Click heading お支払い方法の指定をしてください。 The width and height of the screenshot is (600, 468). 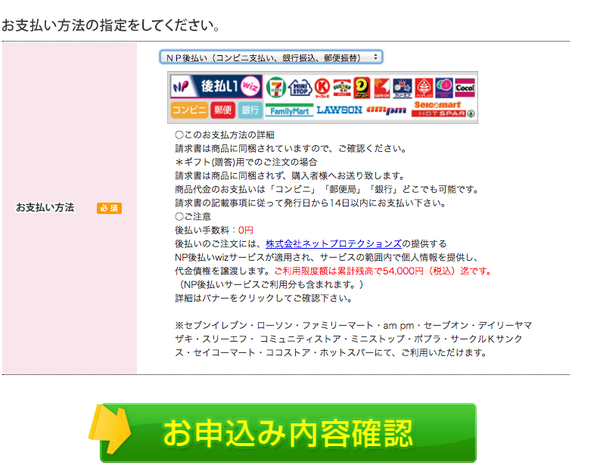tap(111, 25)
